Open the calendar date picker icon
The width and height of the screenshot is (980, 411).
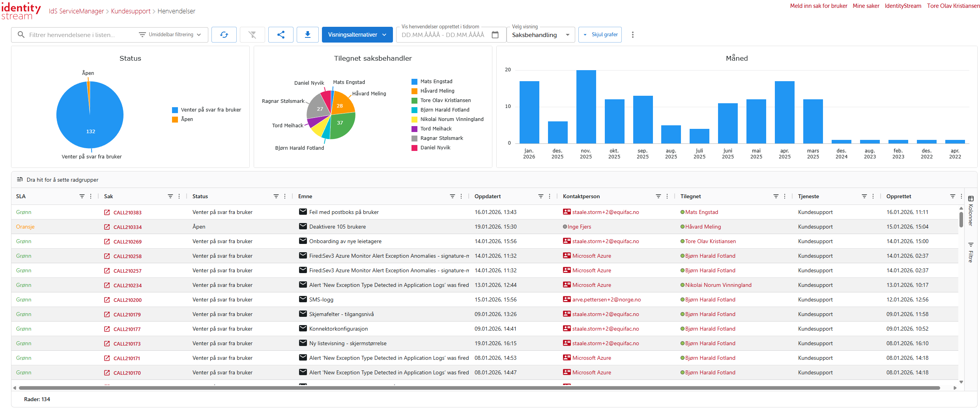click(x=495, y=35)
